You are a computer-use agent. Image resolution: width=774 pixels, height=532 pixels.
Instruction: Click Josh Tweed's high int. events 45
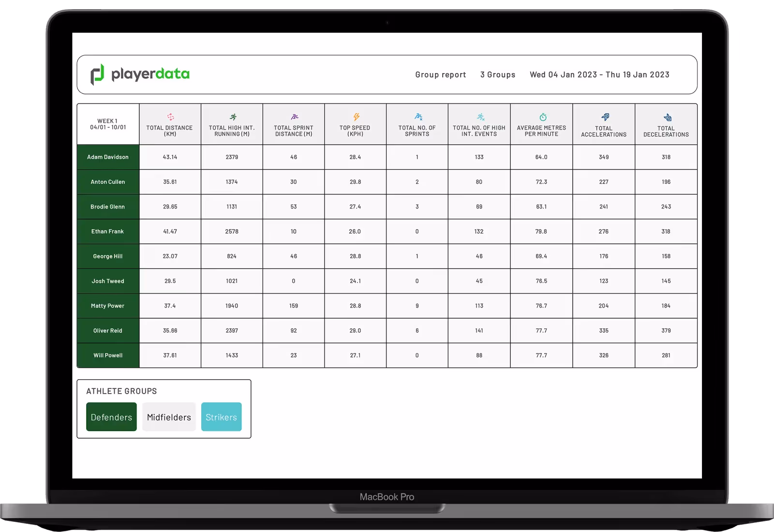coord(479,281)
